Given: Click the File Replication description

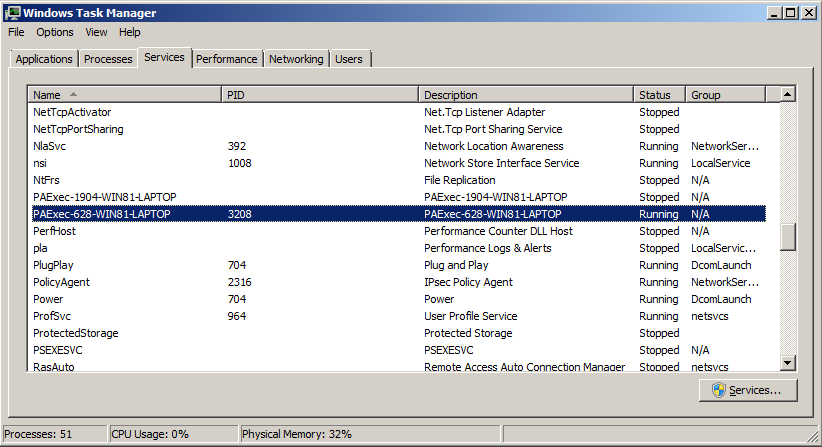Looking at the screenshot, I should tap(460, 180).
